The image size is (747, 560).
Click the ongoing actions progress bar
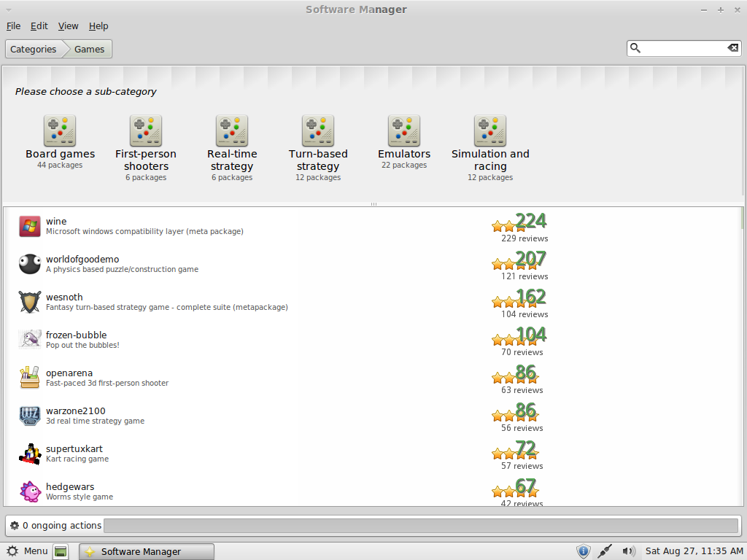(x=421, y=526)
